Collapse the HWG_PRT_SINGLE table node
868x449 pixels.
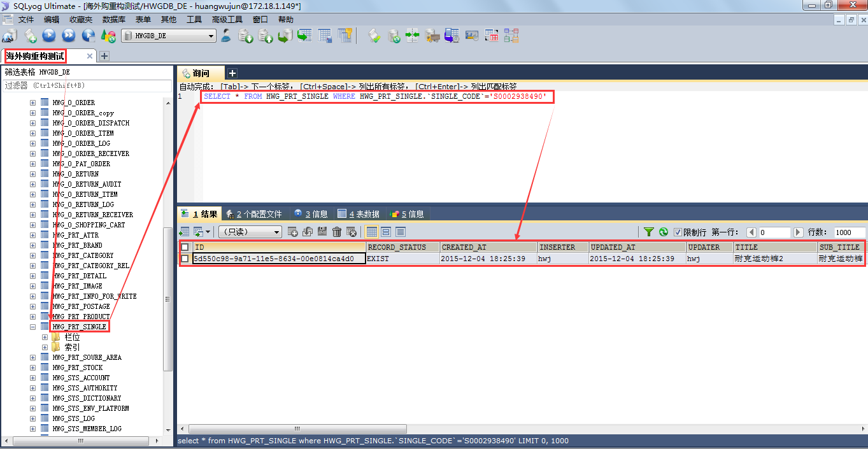pos(33,327)
